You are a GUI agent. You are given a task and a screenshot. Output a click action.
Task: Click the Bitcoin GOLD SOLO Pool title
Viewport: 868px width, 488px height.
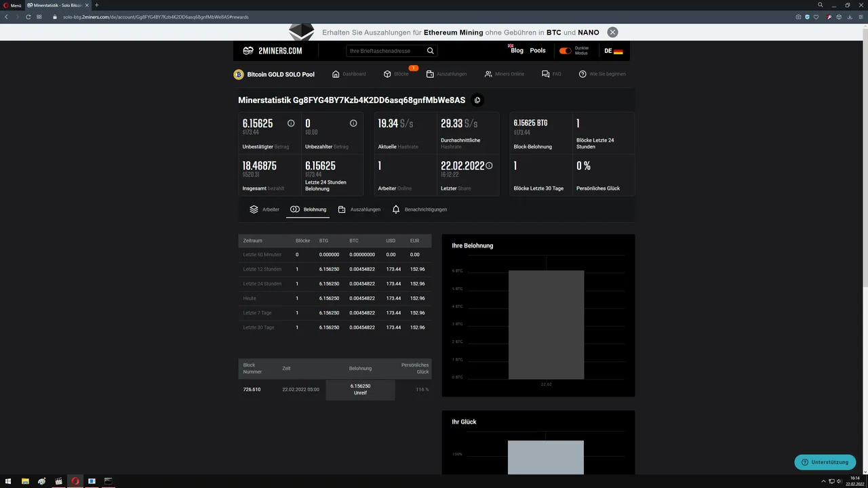point(281,75)
